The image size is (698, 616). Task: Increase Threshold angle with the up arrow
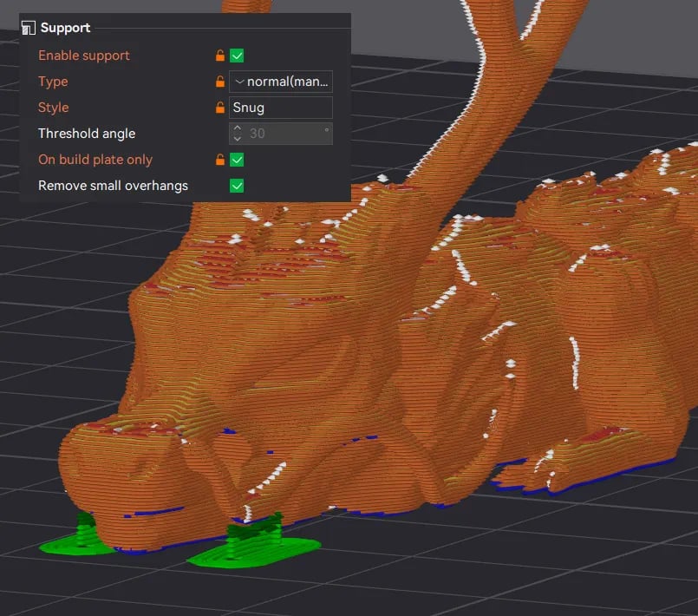pyautogui.click(x=238, y=128)
